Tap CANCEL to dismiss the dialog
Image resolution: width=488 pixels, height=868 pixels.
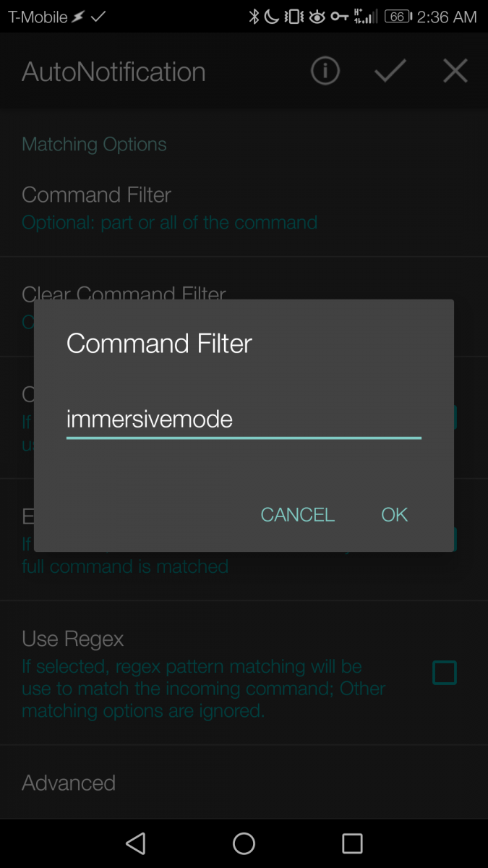tap(297, 514)
